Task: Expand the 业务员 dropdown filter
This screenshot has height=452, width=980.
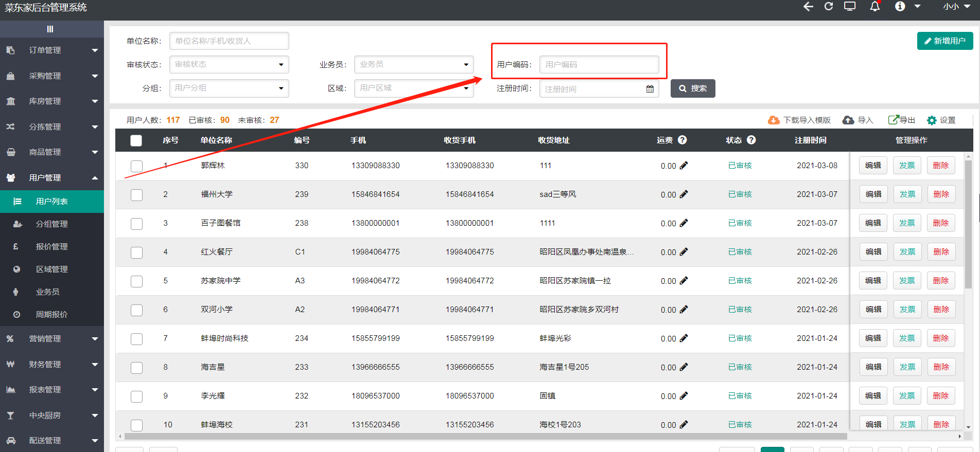Action: pyautogui.click(x=414, y=64)
